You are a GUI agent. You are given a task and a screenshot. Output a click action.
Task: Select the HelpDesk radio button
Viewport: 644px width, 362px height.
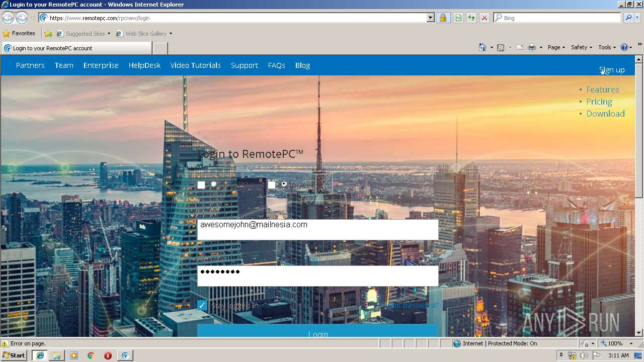[x=284, y=184]
